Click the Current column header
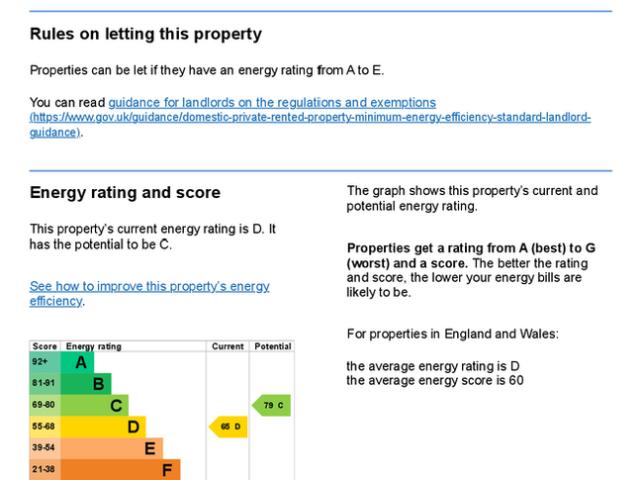 (x=228, y=346)
